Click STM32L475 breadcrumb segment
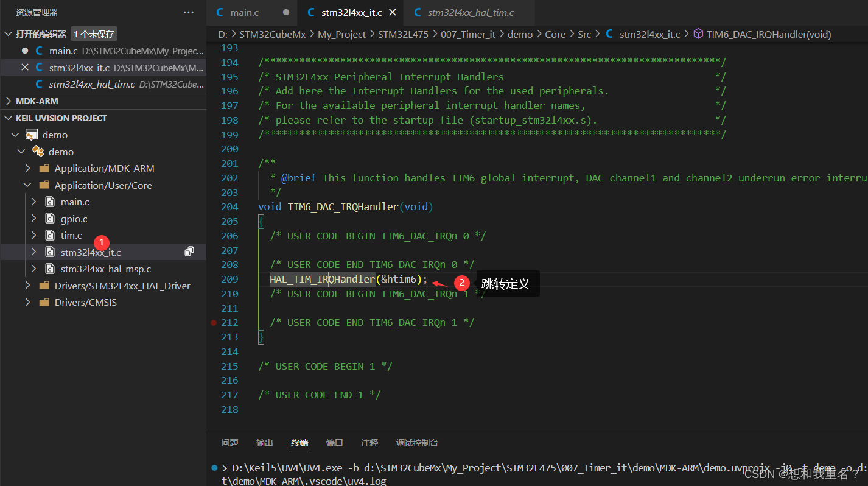Screen dimensions: 868x486 403,35
